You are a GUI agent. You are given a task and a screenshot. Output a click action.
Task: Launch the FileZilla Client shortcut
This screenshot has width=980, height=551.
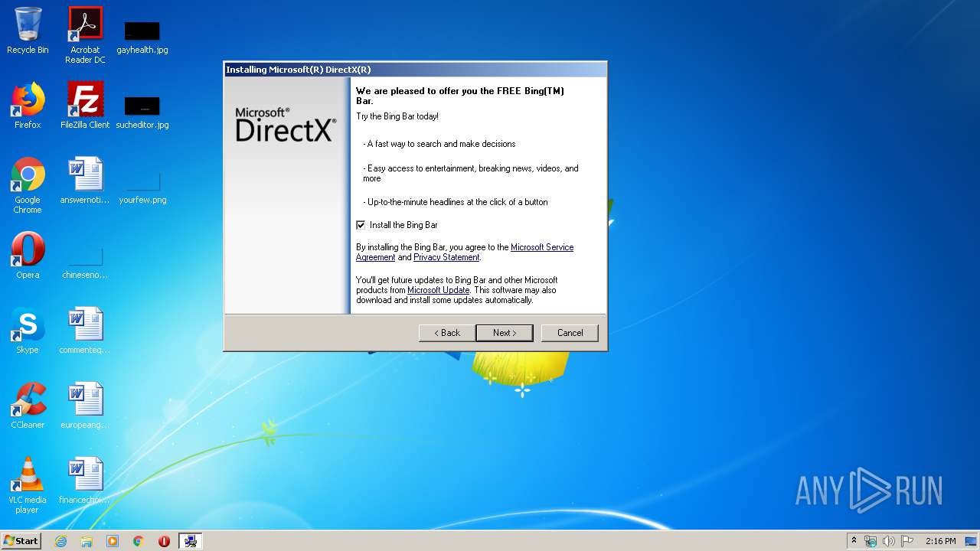[x=85, y=106]
